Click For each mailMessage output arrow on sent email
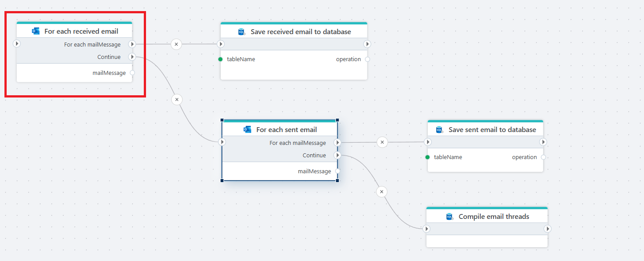The width and height of the screenshot is (644, 261). (337, 143)
